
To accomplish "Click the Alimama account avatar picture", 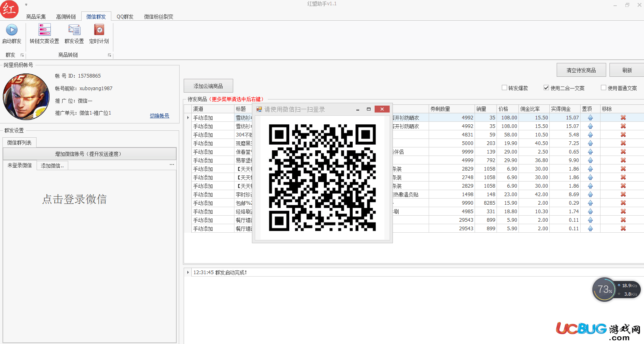I will click(26, 97).
